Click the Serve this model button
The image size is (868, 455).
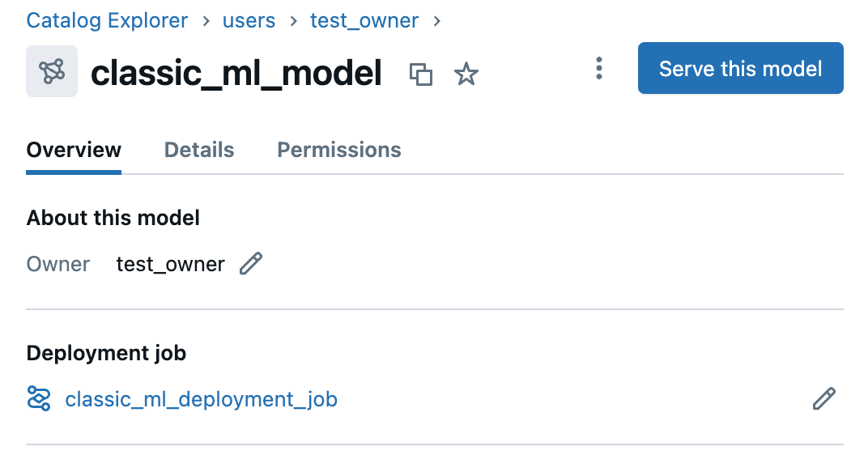coord(740,68)
